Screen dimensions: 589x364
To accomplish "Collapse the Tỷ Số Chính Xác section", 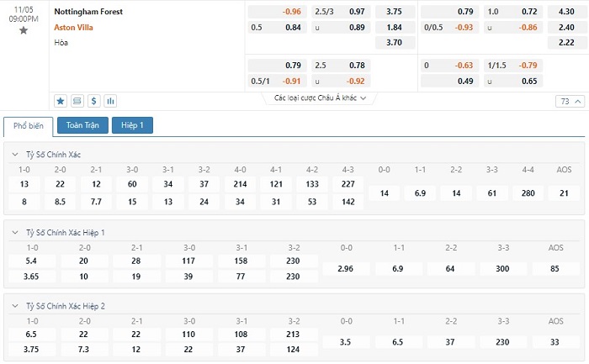I will [x=16, y=155].
